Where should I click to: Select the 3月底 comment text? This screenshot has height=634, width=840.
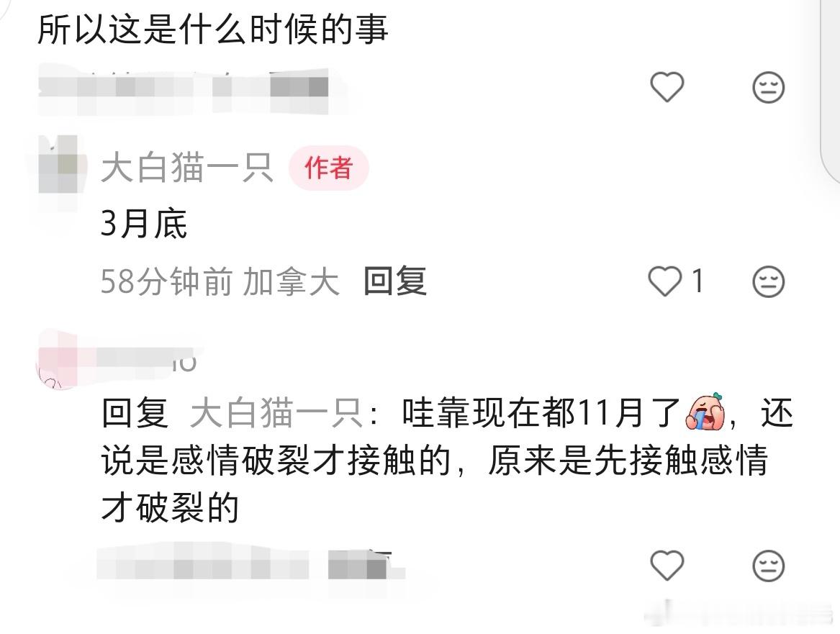tap(143, 223)
